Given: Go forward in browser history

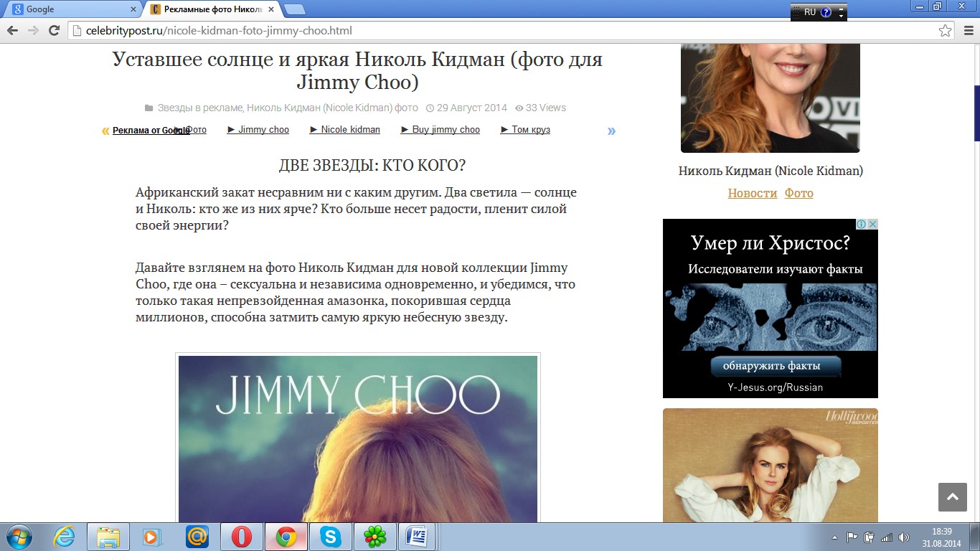Looking at the screenshot, I should 33,31.
